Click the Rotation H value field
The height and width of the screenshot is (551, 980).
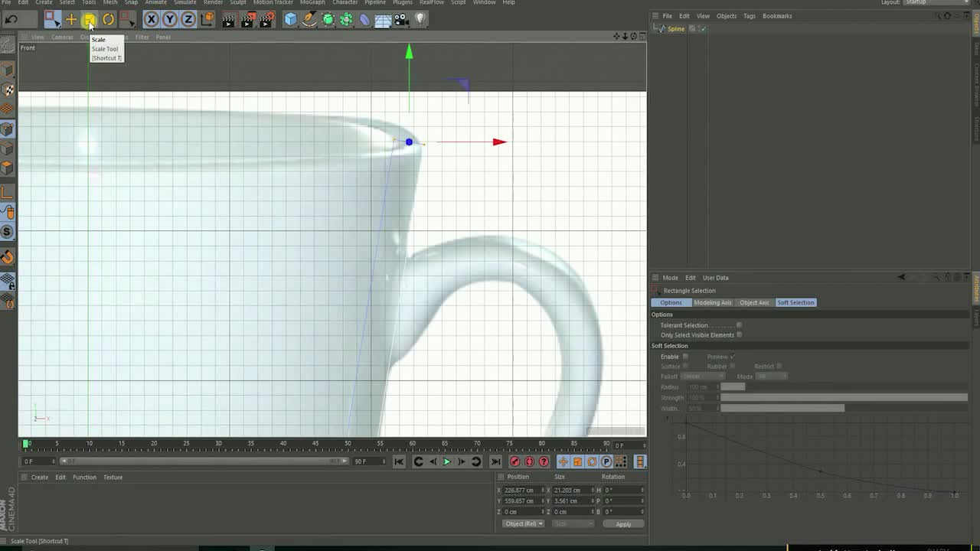[622, 490]
